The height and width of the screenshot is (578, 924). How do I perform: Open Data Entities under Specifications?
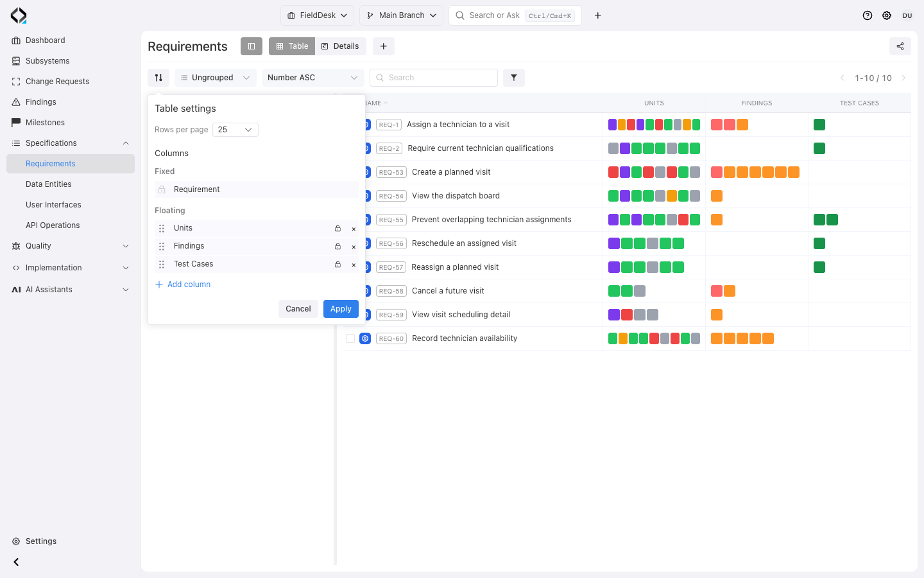(71, 184)
